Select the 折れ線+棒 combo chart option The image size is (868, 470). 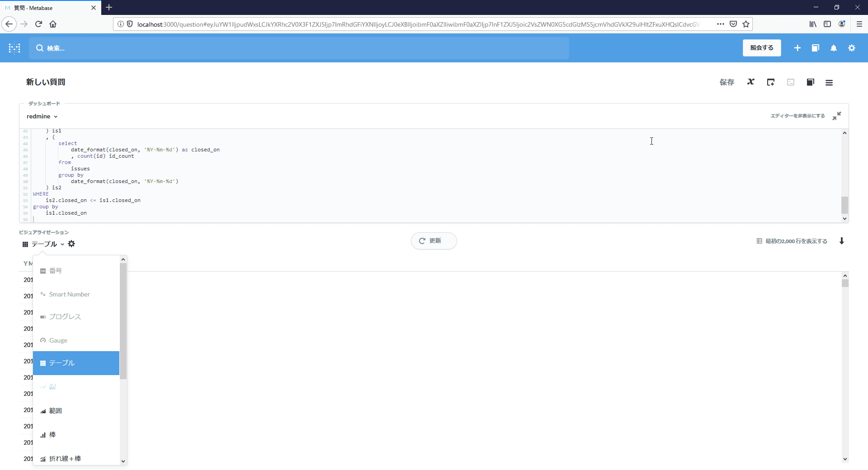click(76, 459)
